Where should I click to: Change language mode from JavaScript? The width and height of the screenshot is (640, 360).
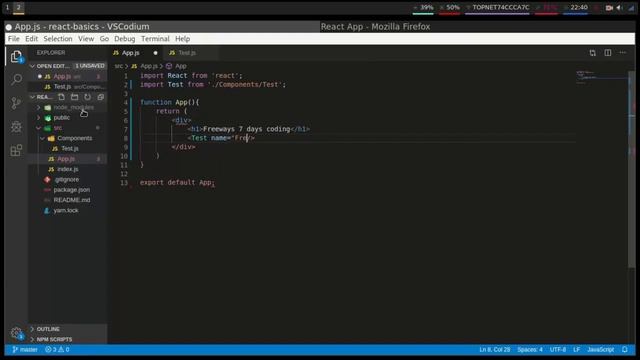tap(600, 349)
